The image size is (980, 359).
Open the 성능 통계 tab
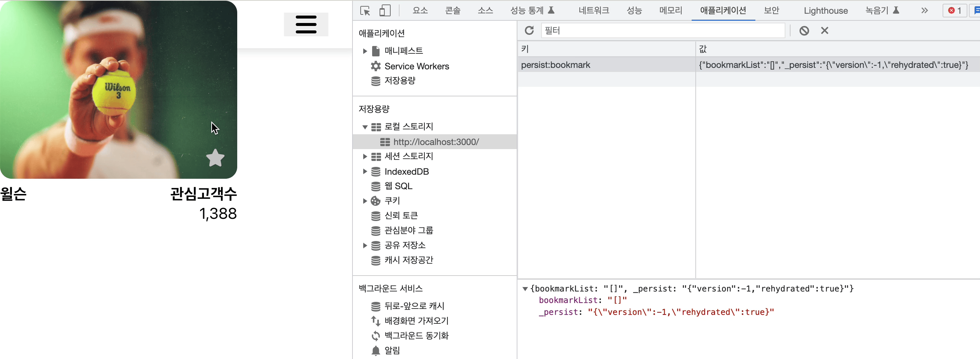(532, 11)
